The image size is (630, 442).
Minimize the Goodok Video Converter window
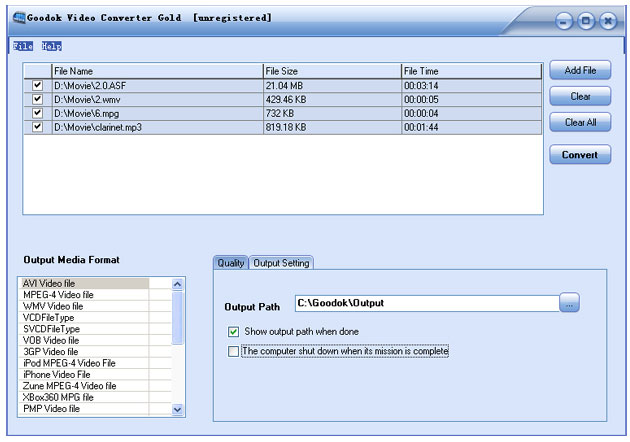pyautogui.click(x=564, y=21)
